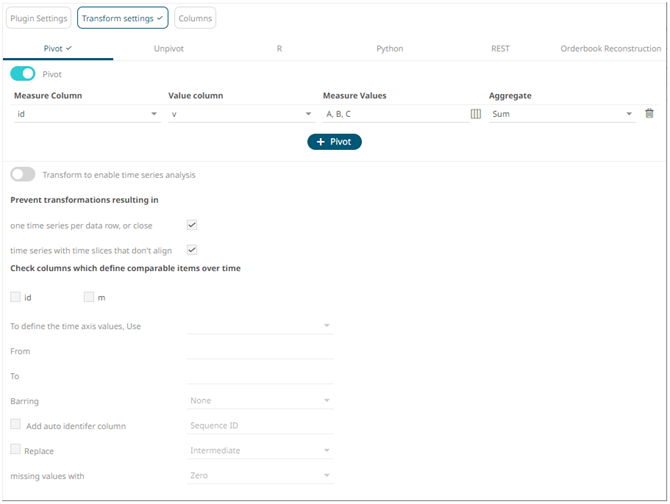Click the Columns button
This screenshot has height=504, width=670.
pyautogui.click(x=195, y=18)
